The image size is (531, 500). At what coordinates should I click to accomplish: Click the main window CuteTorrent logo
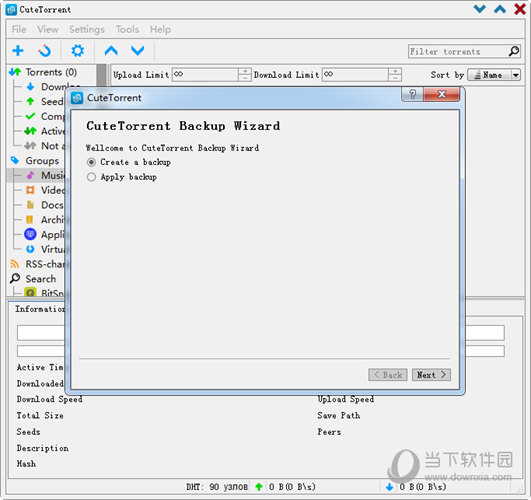[11, 9]
